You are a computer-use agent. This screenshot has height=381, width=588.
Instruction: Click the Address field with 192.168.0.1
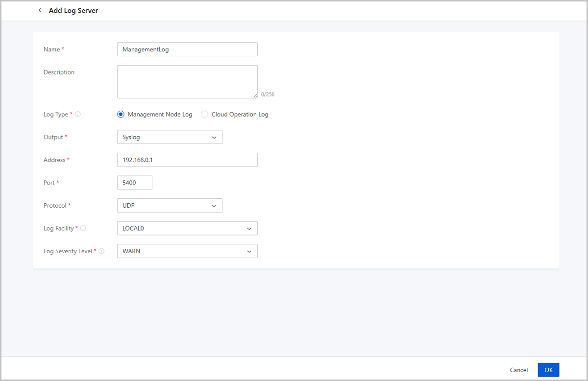187,160
